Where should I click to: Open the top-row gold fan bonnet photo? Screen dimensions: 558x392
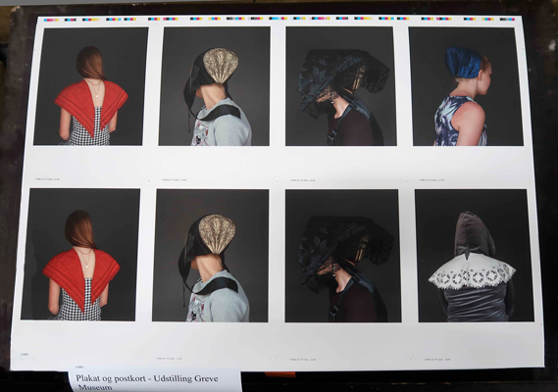tap(214, 86)
